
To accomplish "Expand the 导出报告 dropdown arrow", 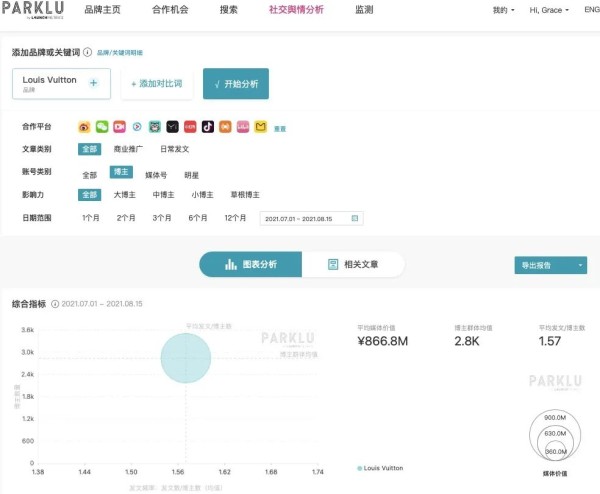I will [x=580, y=265].
